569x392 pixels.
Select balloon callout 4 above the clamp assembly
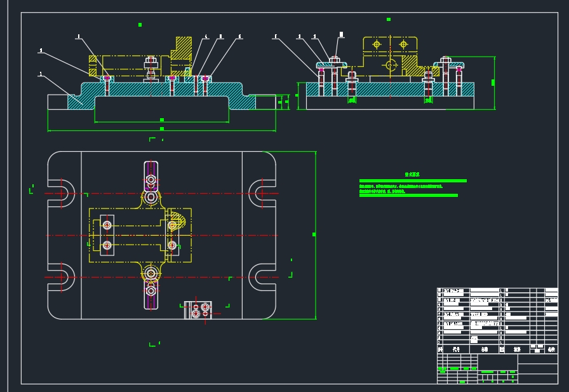coord(206,35)
